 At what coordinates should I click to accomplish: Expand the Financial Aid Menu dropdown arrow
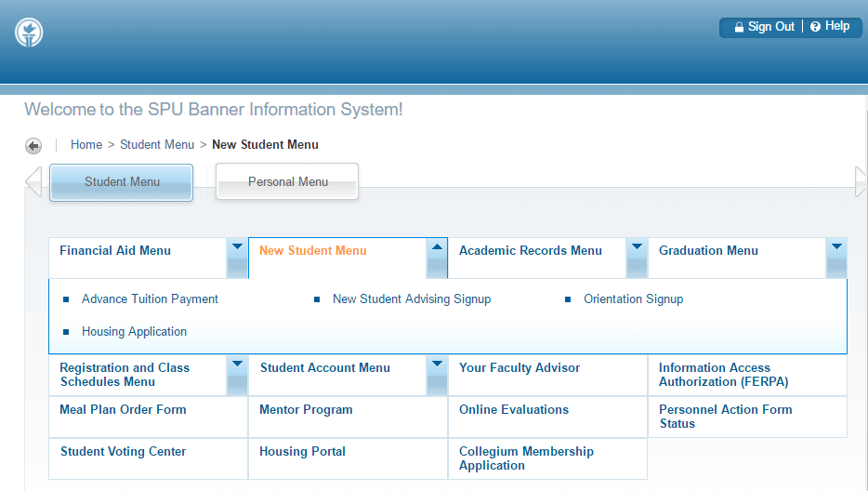(x=237, y=258)
